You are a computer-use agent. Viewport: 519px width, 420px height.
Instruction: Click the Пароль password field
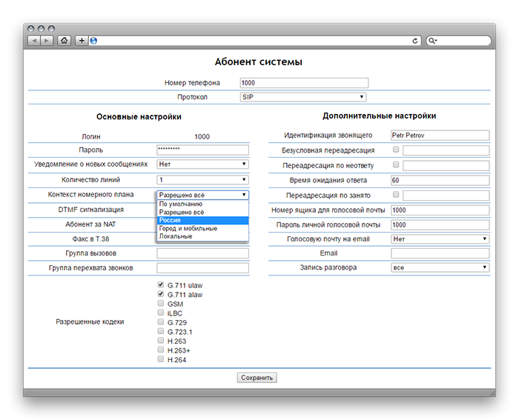202,150
